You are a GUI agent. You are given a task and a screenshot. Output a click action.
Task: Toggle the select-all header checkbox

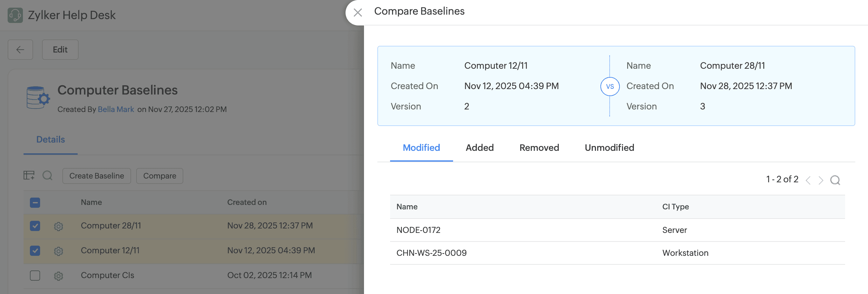(35, 202)
